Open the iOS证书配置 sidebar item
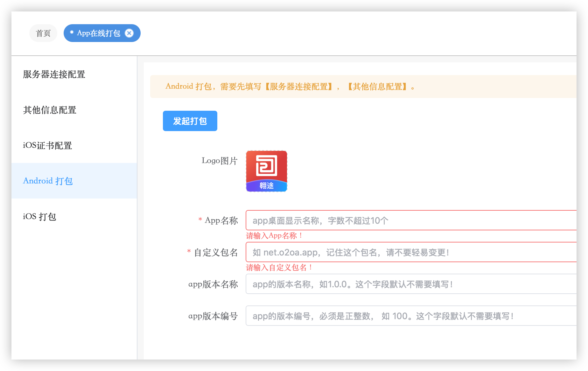The width and height of the screenshot is (588, 371). click(x=47, y=145)
